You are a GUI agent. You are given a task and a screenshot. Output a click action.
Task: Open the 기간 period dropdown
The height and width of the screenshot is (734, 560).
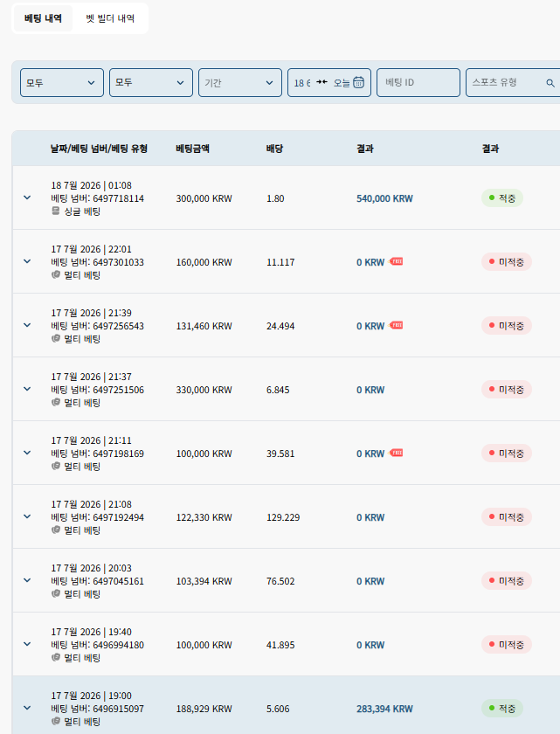click(240, 83)
